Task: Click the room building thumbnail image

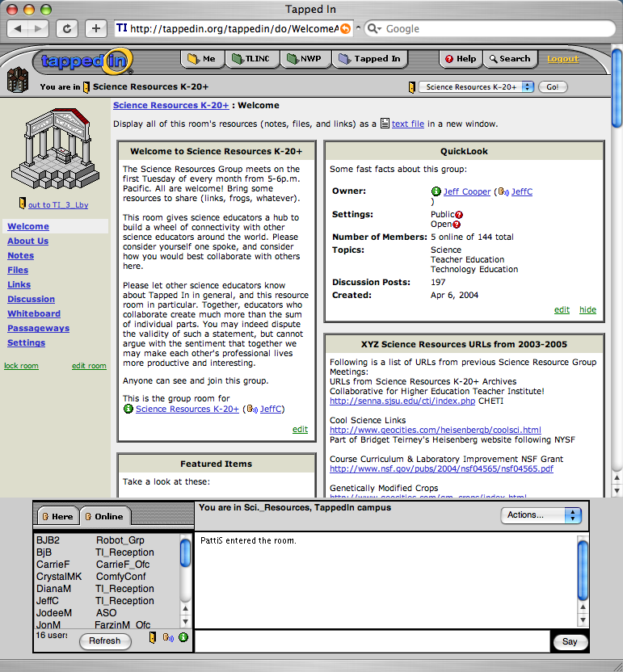Action: click(x=53, y=152)
